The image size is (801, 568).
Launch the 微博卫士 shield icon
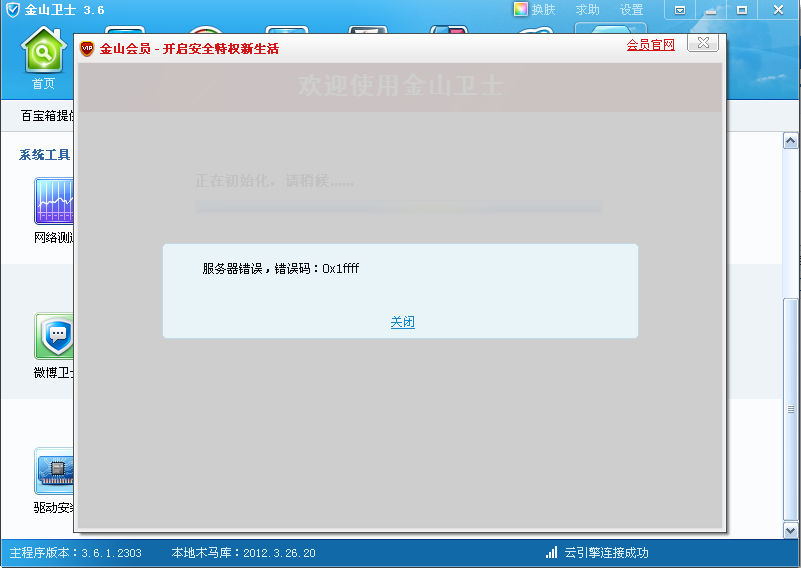(54, 336)
